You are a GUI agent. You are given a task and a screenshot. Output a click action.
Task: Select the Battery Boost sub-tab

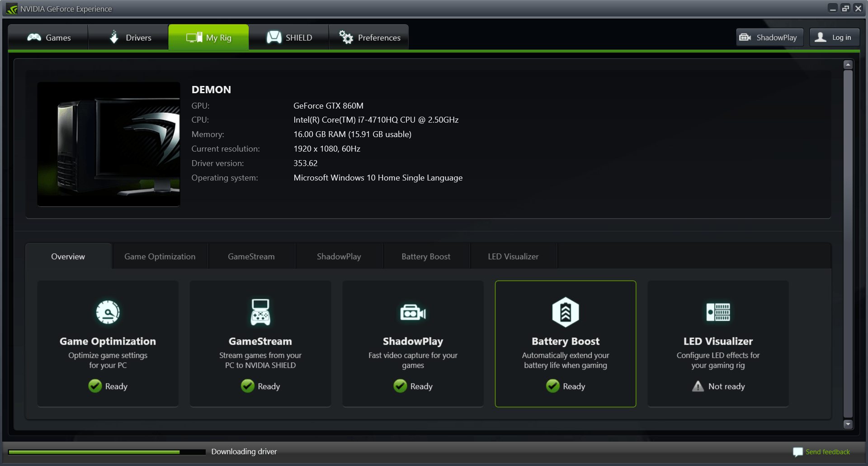coord(426,257)
